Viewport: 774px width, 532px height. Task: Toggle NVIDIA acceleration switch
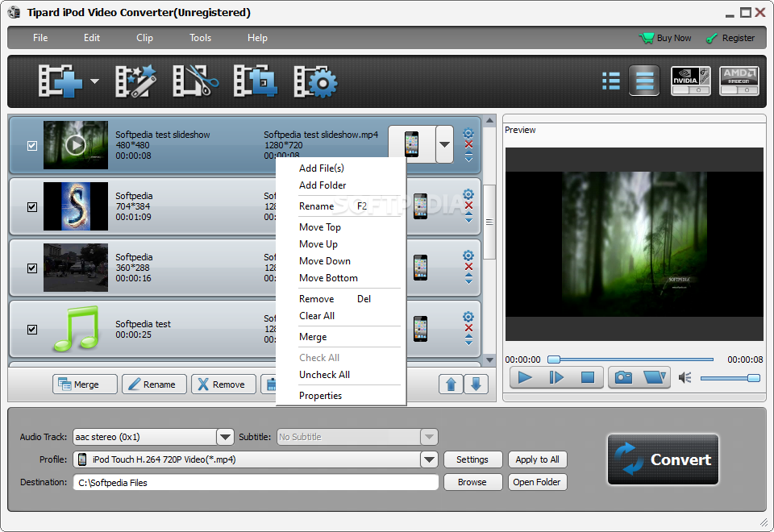point(691,81)
